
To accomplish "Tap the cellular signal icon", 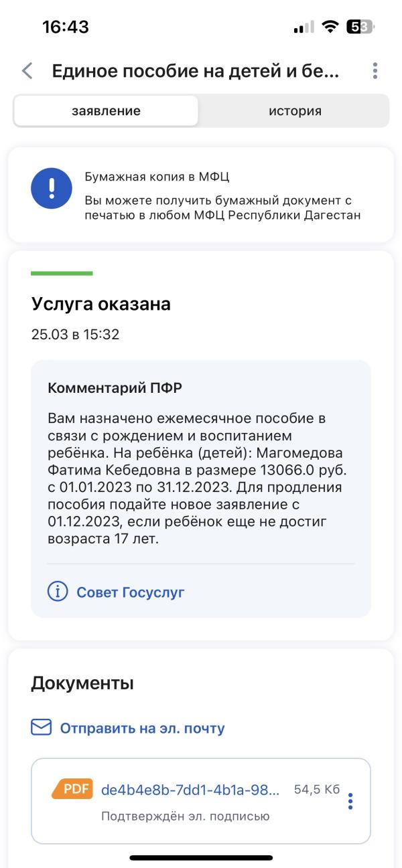I will coord(306,27).
